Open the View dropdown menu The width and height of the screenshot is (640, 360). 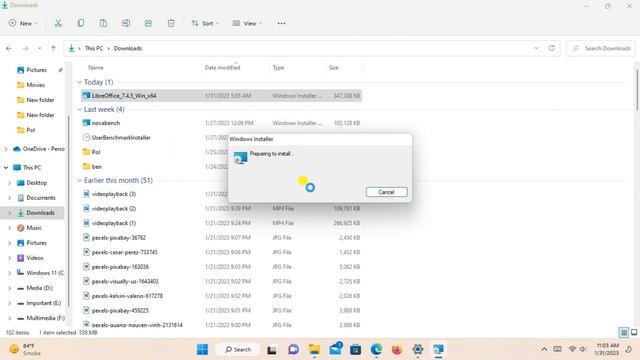point(247,23)
